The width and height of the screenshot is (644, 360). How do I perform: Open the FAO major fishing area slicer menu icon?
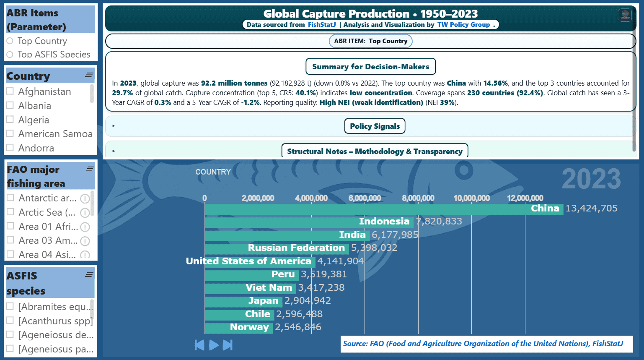[x=90, y=169]
